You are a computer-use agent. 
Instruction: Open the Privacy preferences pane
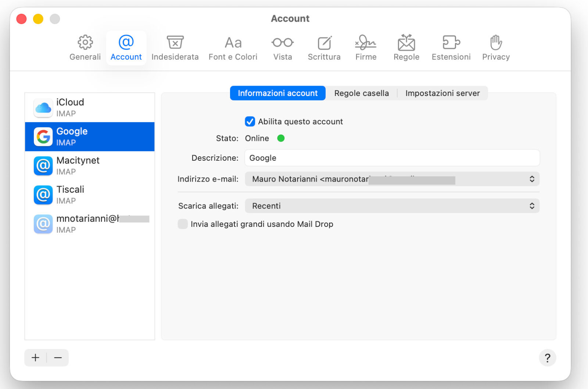[496, 47]
